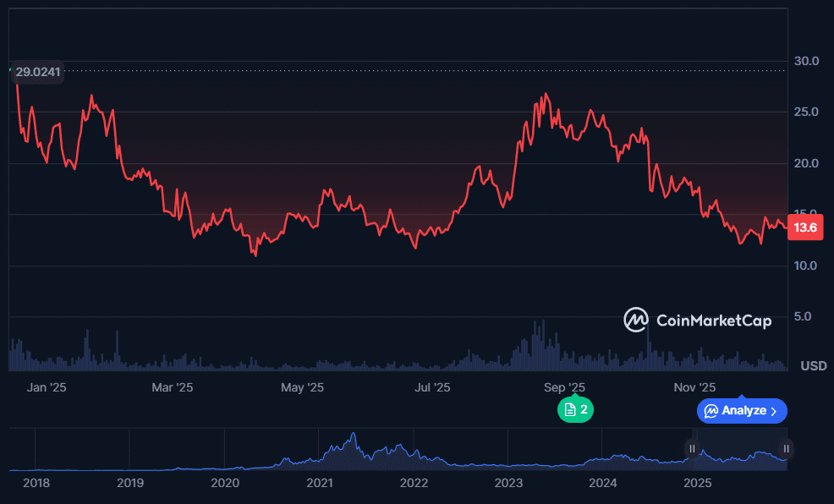Click the highlighted 2025 range in the navigator

point(738,452)
